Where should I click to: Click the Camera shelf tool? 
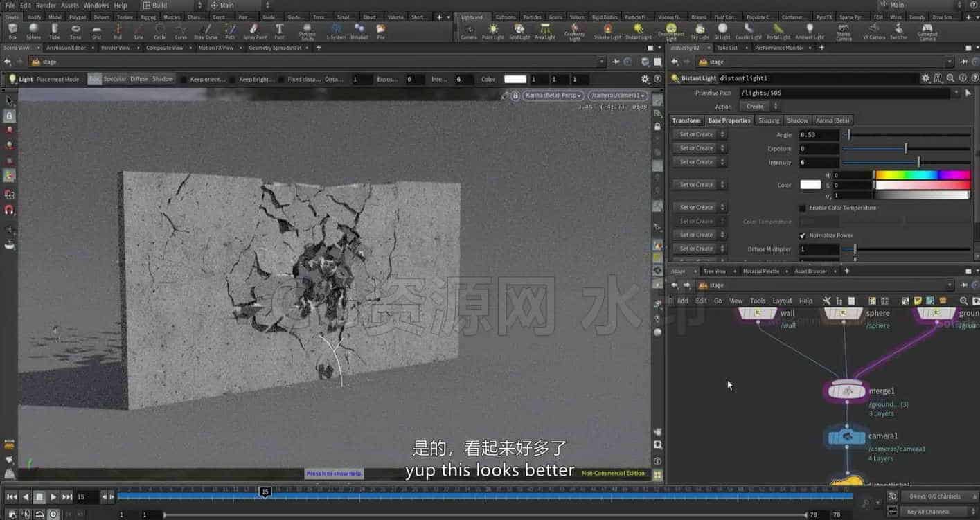(x=469, y=31)
